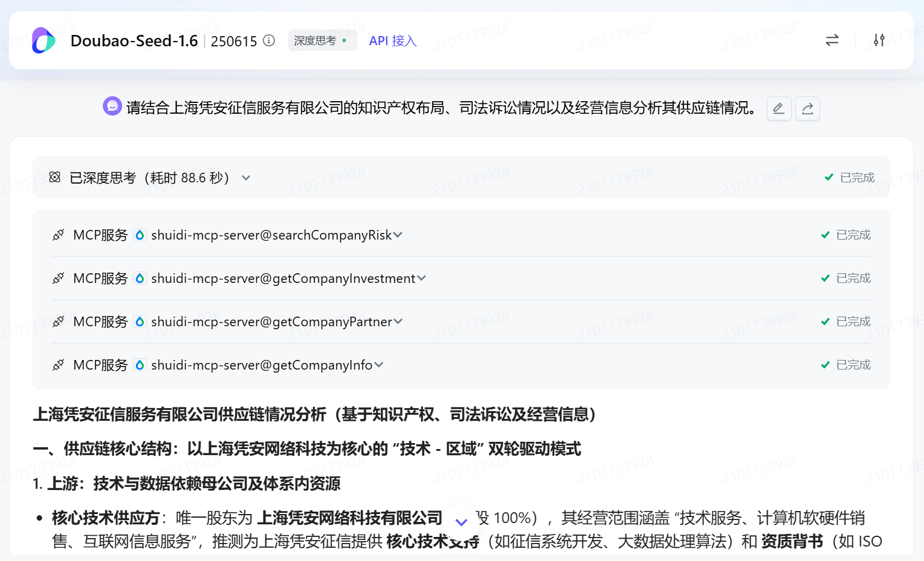The width and height of the screenshot is (924, 561).
Task: Click 已完成 status in the deep thinking row
Action: point(849,178)
